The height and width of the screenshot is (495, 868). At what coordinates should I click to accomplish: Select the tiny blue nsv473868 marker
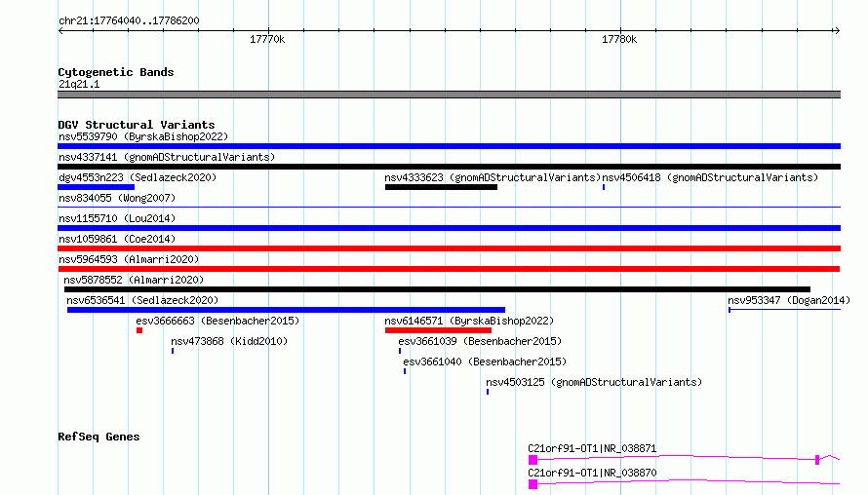[173, 351]
